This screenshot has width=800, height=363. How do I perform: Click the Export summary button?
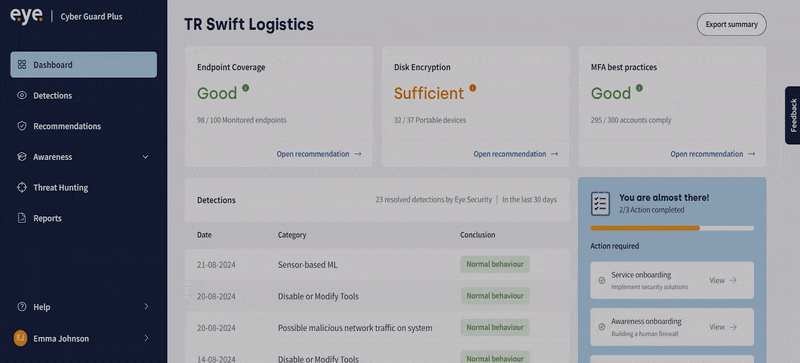point(732,25)
